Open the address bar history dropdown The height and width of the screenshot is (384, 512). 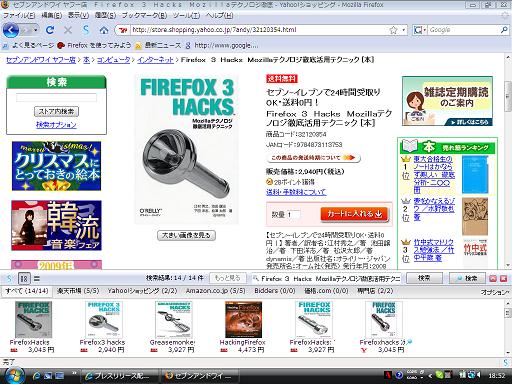404,30
